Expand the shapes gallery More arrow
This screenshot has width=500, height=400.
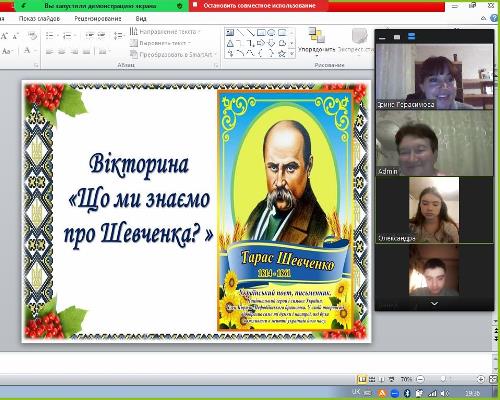[x=292, y=53]
